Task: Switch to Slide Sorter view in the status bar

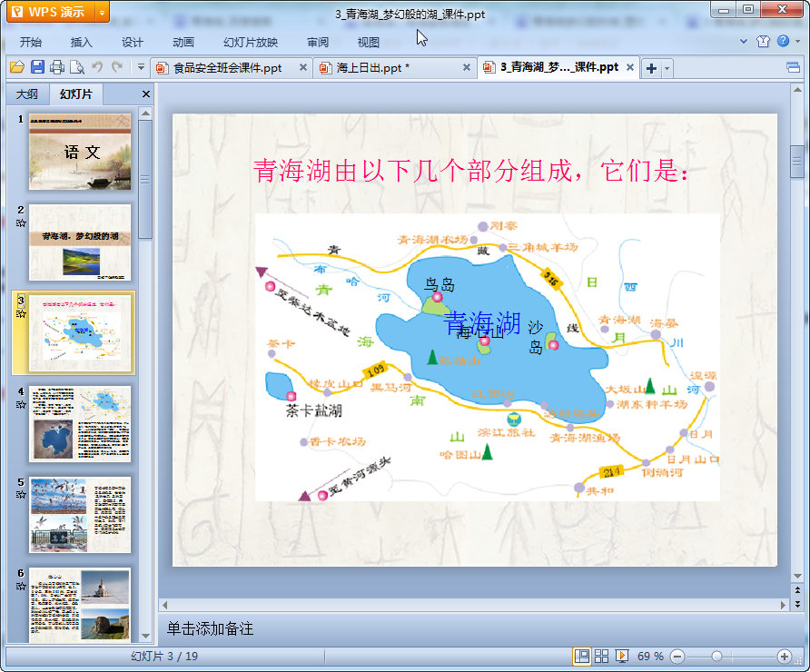Action: pyautogui.click(x=601, y=656)
